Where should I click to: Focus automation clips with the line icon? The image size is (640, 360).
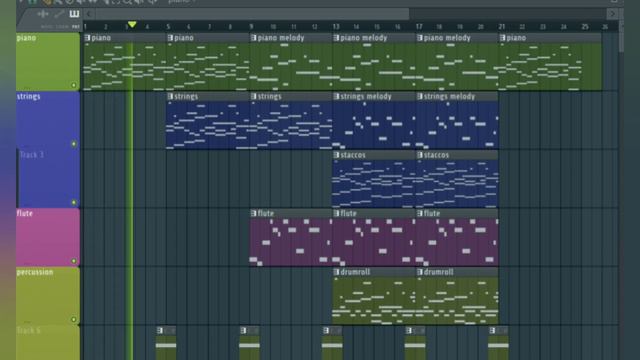pyautogui.click(x=59, y=14)
